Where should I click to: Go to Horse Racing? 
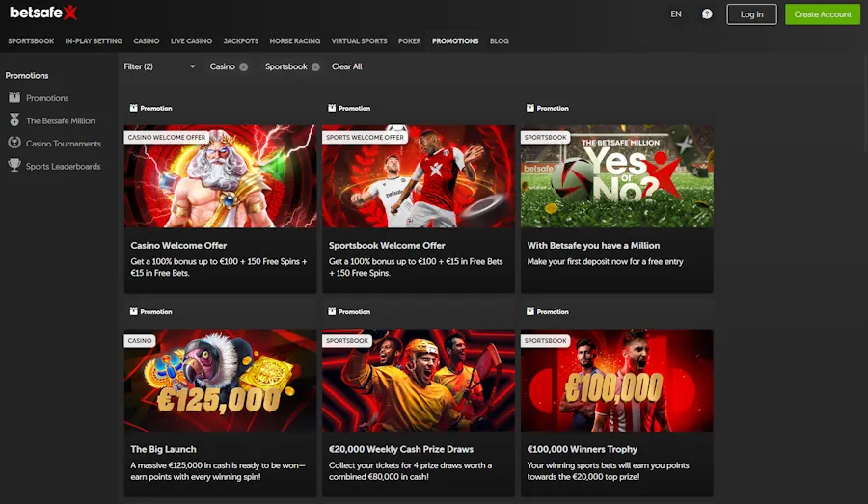pos(294,40)
